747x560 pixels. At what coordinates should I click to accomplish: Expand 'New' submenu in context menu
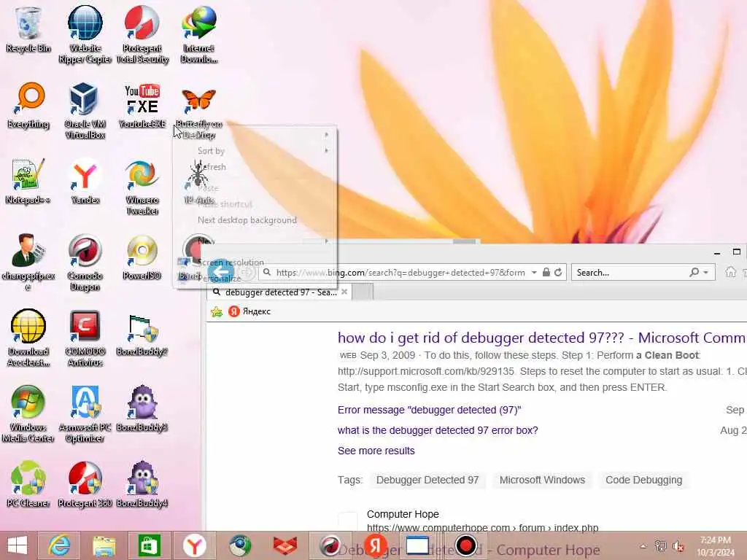pyautogui.click(x=255, y=241)
